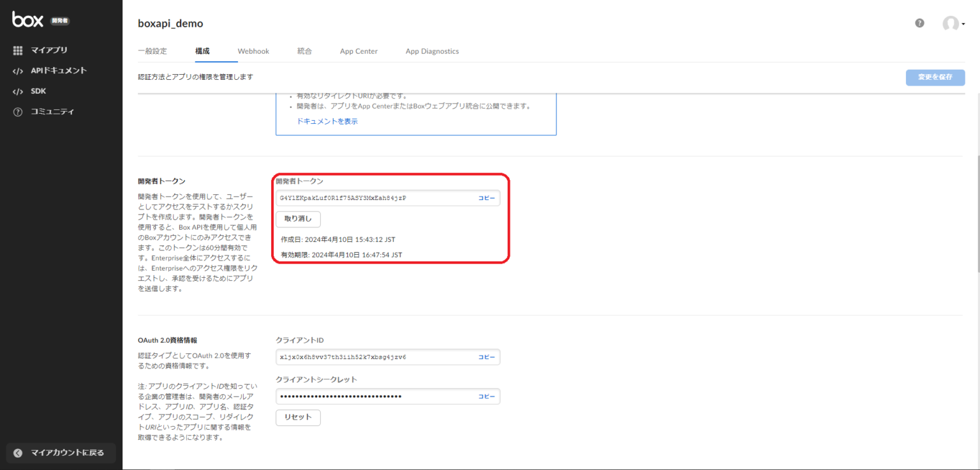Open the Webhook tab
This screenshot has width=980, height=470.
click(x=253, y=50)
